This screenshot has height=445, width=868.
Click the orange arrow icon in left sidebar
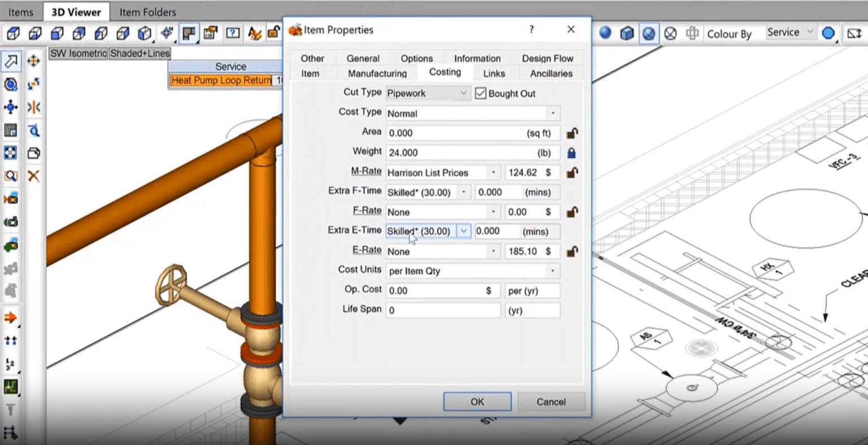click(x=10, y=318)
